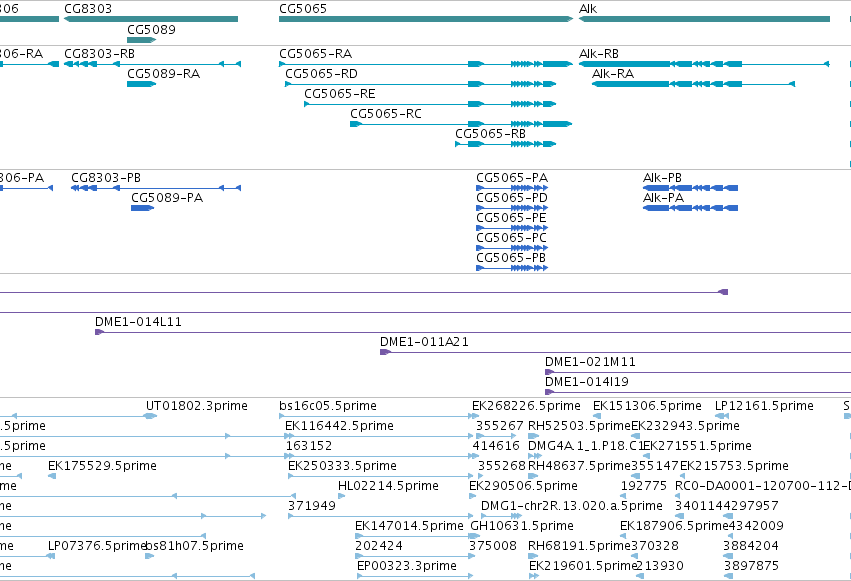Click the 202424 EST label

pos(379,547)
